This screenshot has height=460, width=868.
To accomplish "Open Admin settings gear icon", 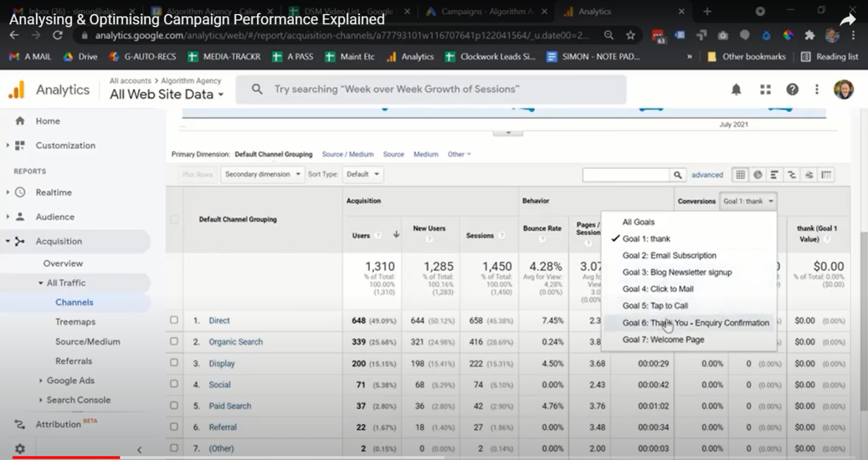I will [20, 448].
